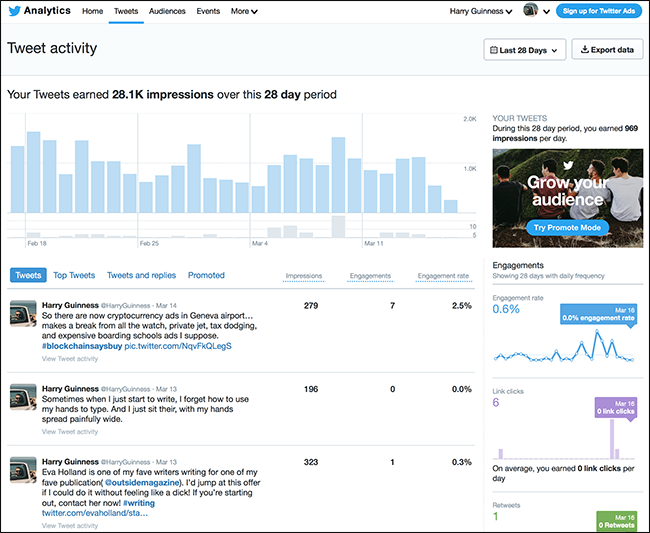This screenshot has width=650, height=533.
Task: Click the tallest impressions bar in Mar 4 week
Action: coord(338,175)
